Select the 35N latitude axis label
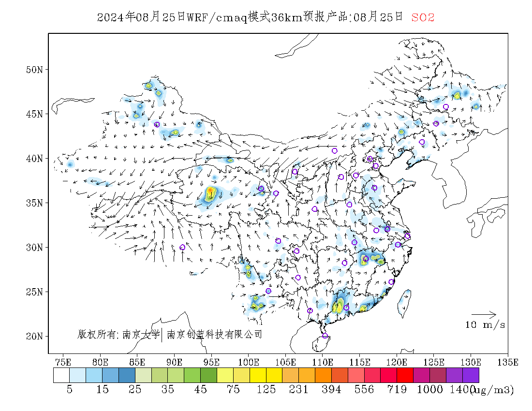532x411 pixels. pos(35,203)
